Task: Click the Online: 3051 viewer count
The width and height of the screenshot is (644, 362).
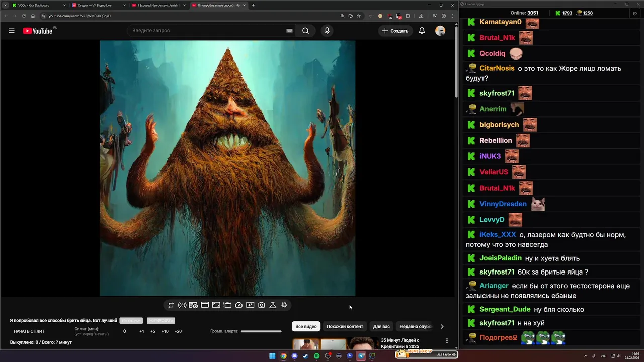Action: pyautogui.click(x=524, y=13)
